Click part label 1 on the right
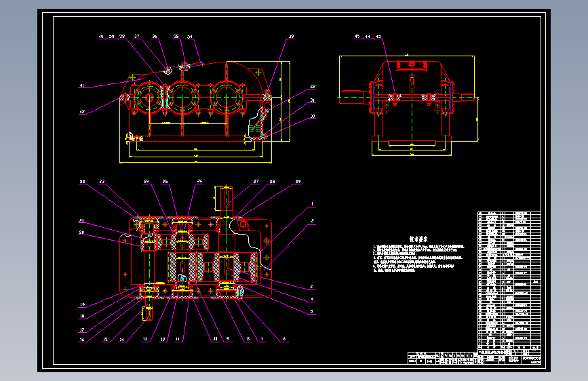This screenshot has width=588, height=381. pyautogui.click(x=312, y=204)
